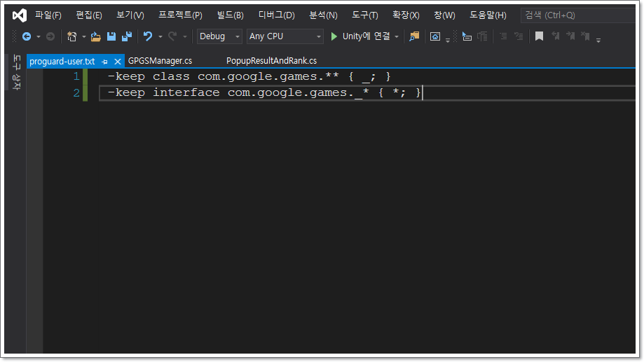The image size is (644, 362).
Task: Click the comment selected lines icon
Action: tap(467, 36)
